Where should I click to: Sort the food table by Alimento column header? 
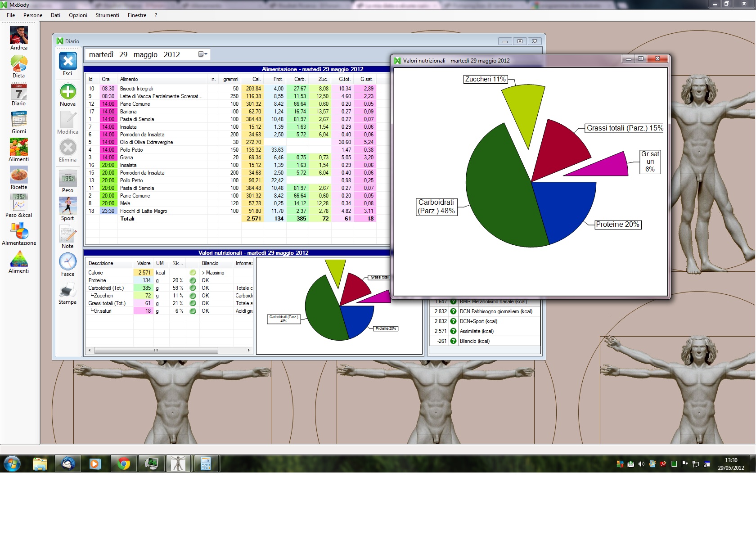[x=162, y=79]
